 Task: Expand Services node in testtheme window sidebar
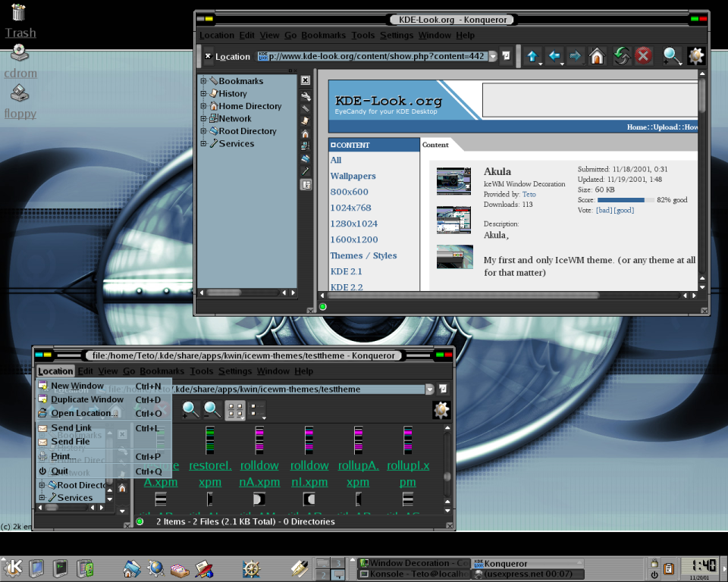click(42, 498)
